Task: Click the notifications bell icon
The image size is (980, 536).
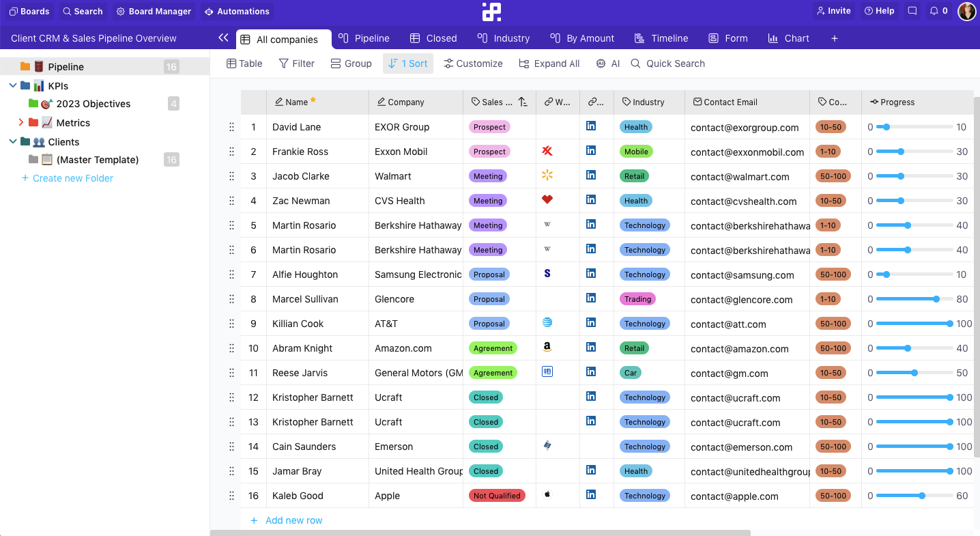Action: point(935,10)
